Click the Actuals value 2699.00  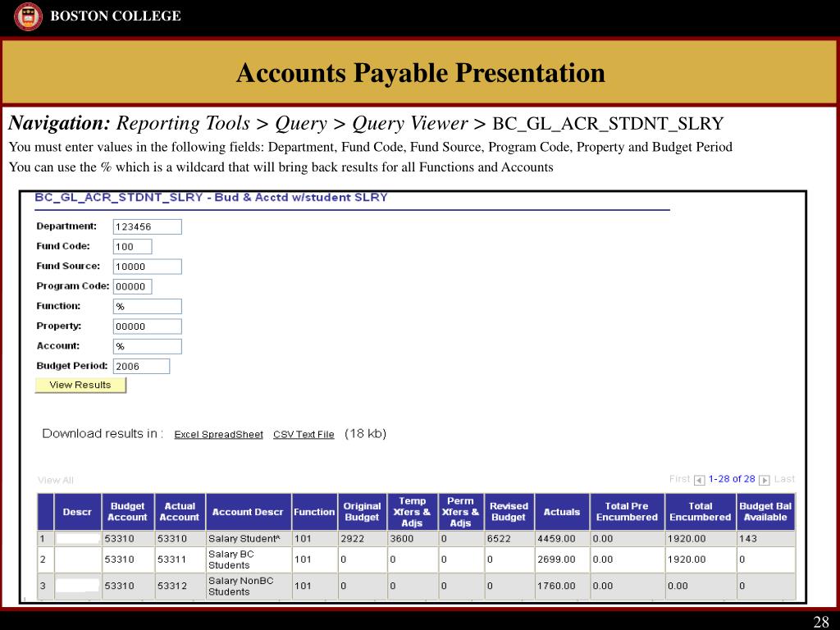click(557, 559)
